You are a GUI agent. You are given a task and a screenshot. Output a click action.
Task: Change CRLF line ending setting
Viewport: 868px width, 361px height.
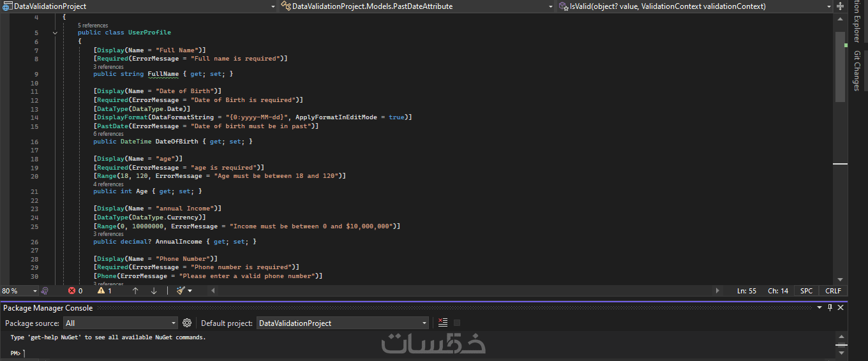[x=833, y=291]
